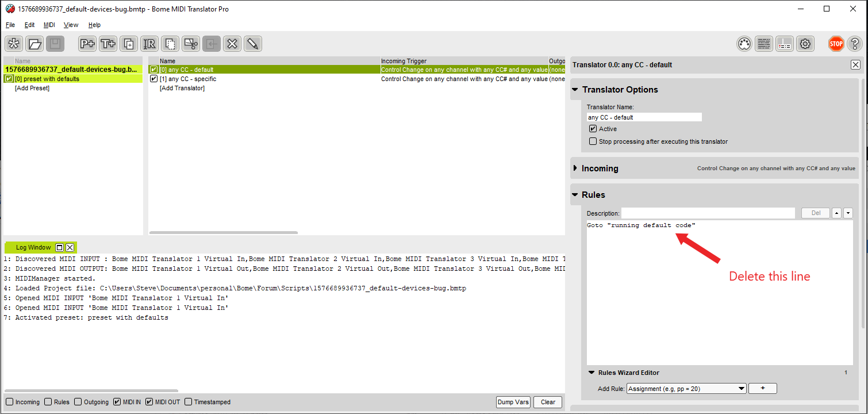Uncheck the MIDI IN log checkbox
Image resolution: width=868 pixels, height=414 pixels.
(117, 402)
